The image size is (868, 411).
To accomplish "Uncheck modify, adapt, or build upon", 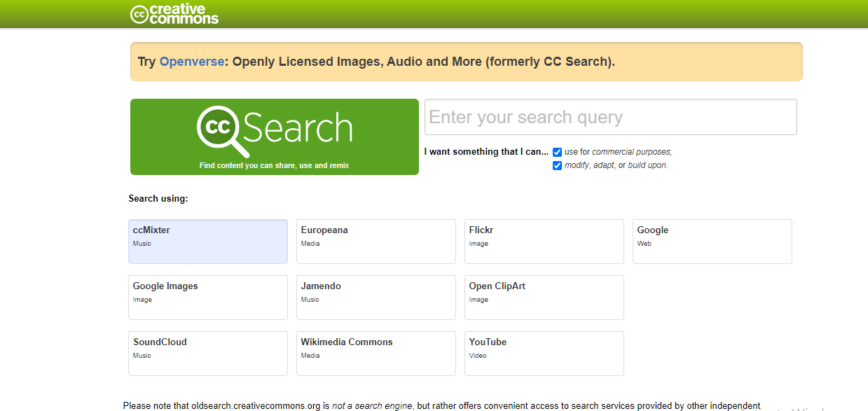I will (558, 166).
